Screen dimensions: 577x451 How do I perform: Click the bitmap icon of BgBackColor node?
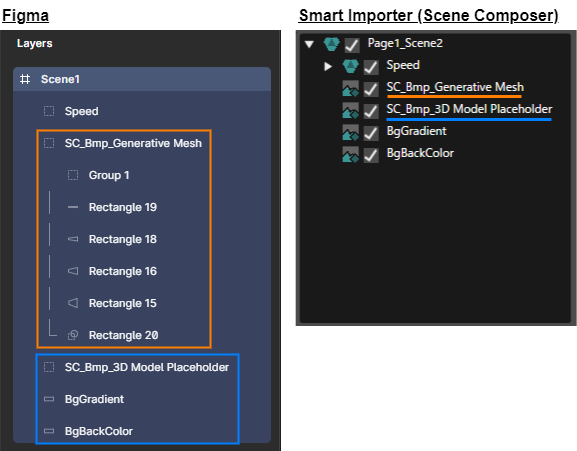350,155
